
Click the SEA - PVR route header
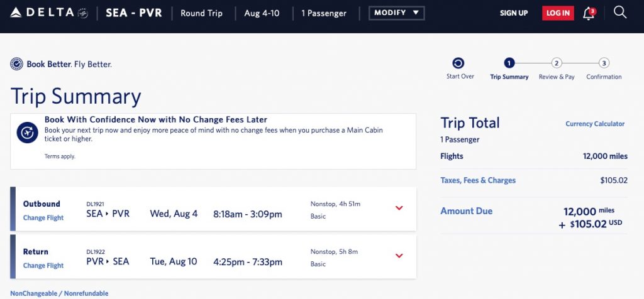133,13
